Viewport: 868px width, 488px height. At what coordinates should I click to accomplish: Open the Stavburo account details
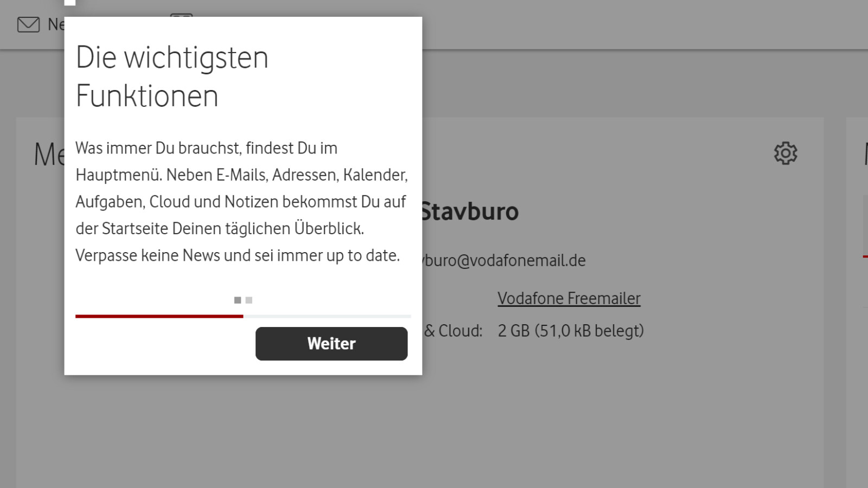[470, 211]
